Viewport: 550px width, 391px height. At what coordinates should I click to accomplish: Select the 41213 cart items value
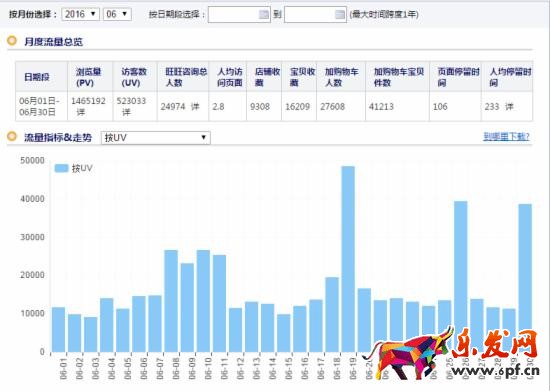point(381,107)
